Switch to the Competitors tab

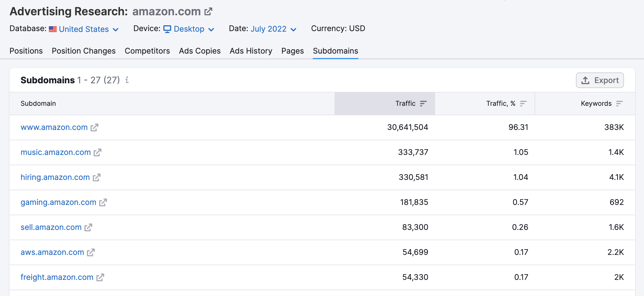[147, 51]
